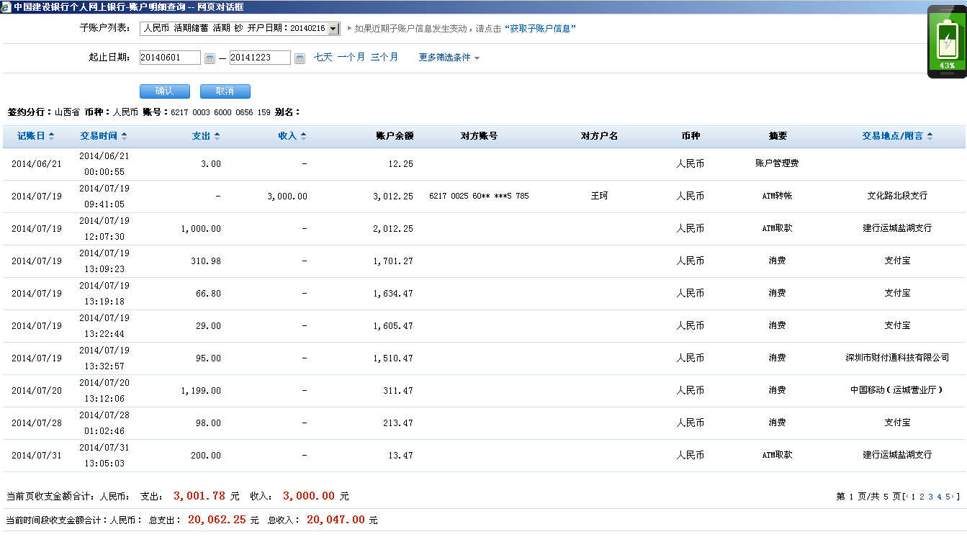The height and width of the screenshot is (560, 967).
Task: Click the 确认 button
Action: click(164, 91)
